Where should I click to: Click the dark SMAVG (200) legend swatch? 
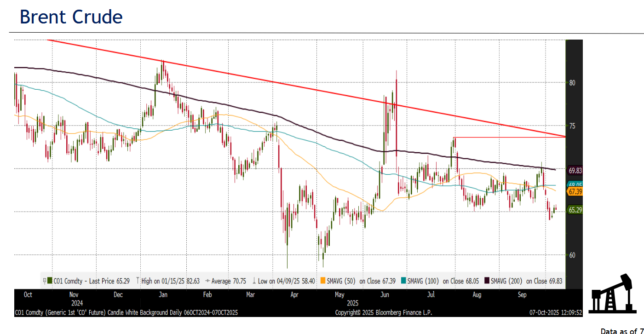coord(487,281)
